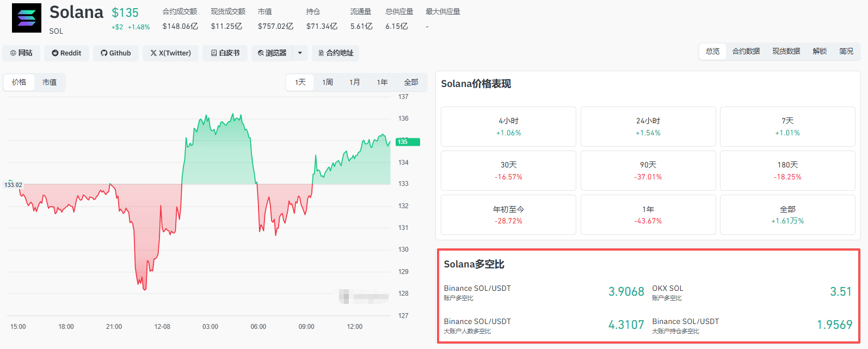Click the 133.02 baseline label on chart

tap(13, 185)
